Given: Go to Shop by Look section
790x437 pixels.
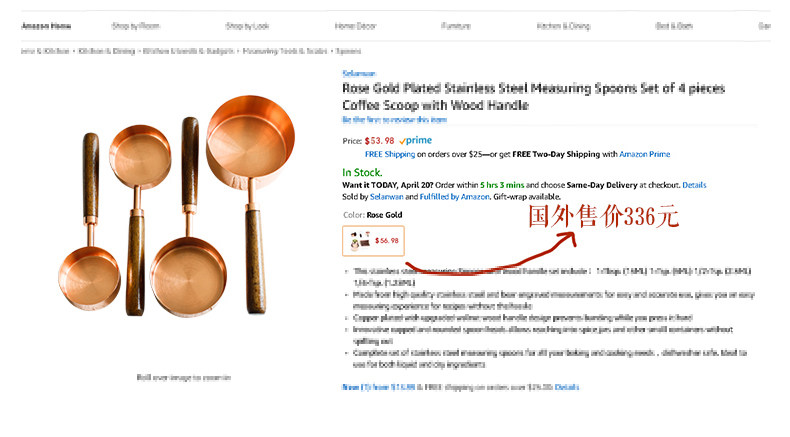Looking at the screenshot, I should [249, 25].
